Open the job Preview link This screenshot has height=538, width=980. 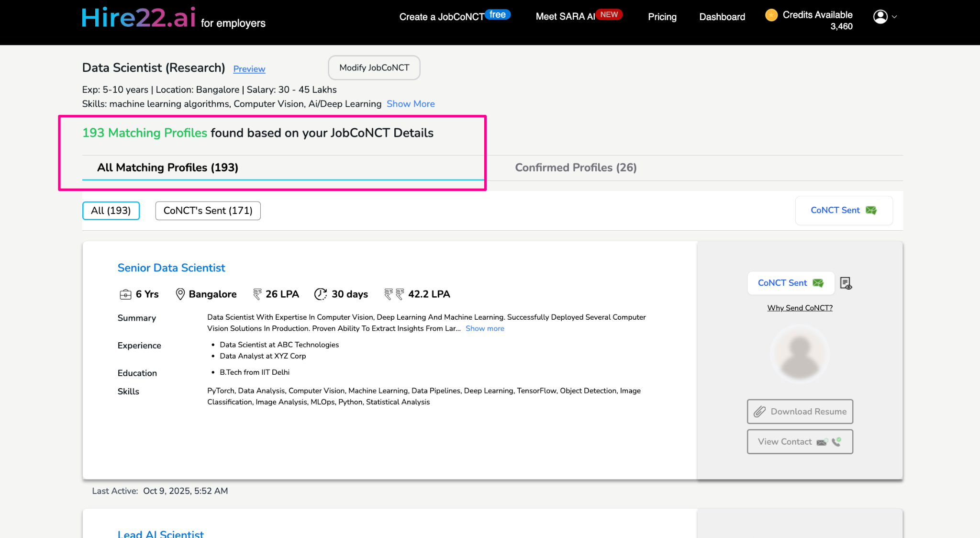[249, 69]
